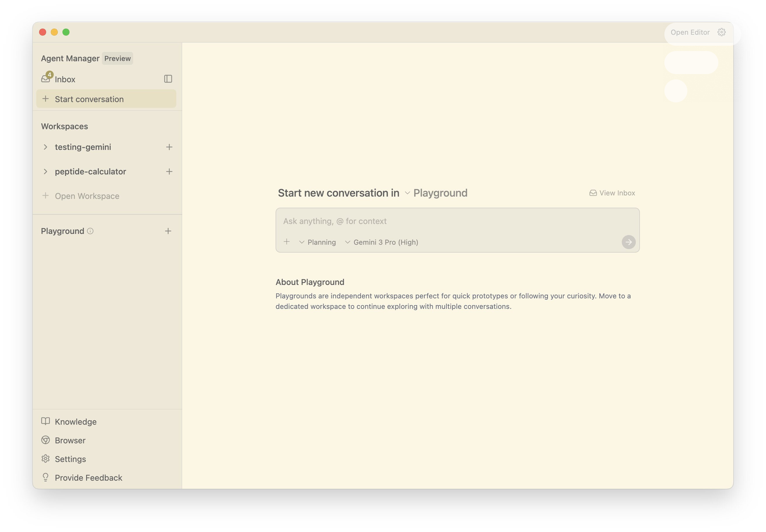Click Provide Feedback lightbulb item

tap(88, 478)
